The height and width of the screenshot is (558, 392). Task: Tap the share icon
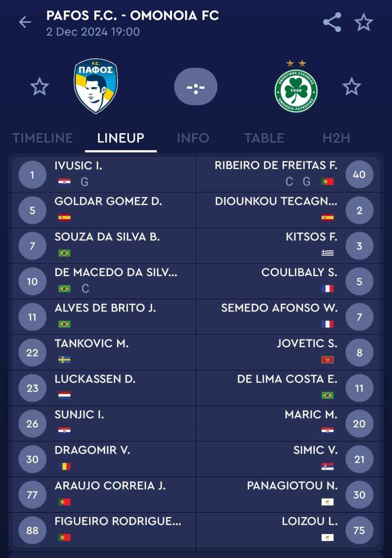332,22
